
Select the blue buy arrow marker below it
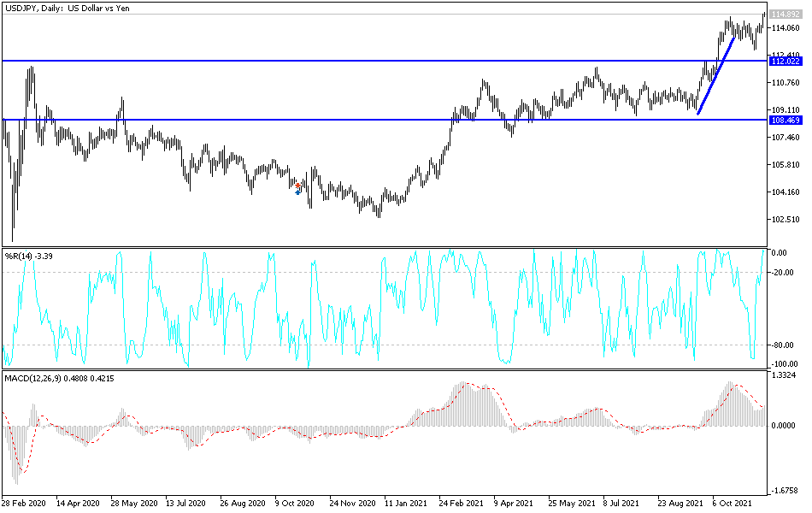coord(297,192)
